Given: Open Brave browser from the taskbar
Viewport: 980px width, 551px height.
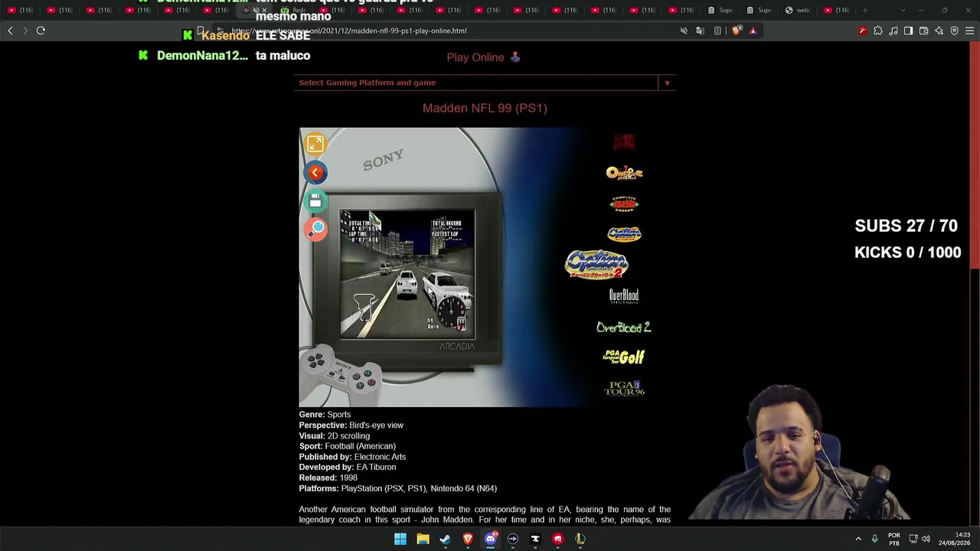Looking at the screenshot, I should click(x=468, y=539).
